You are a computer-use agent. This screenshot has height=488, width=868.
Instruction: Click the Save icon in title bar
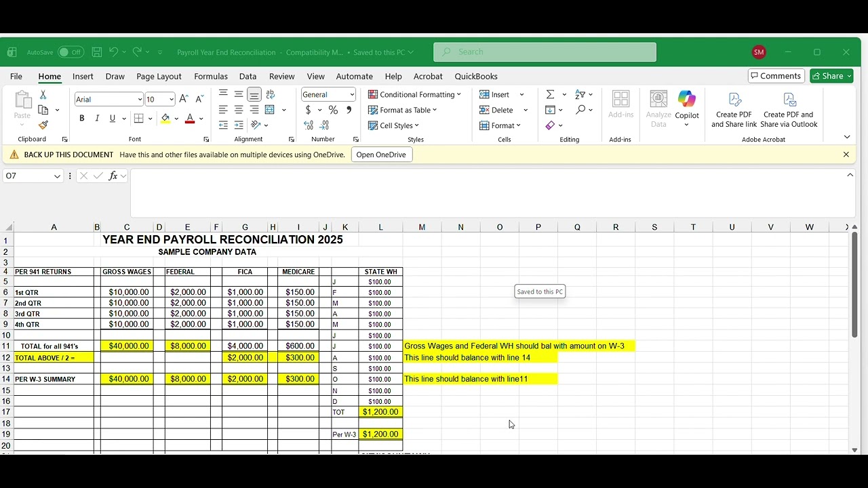tap(97, 52)
